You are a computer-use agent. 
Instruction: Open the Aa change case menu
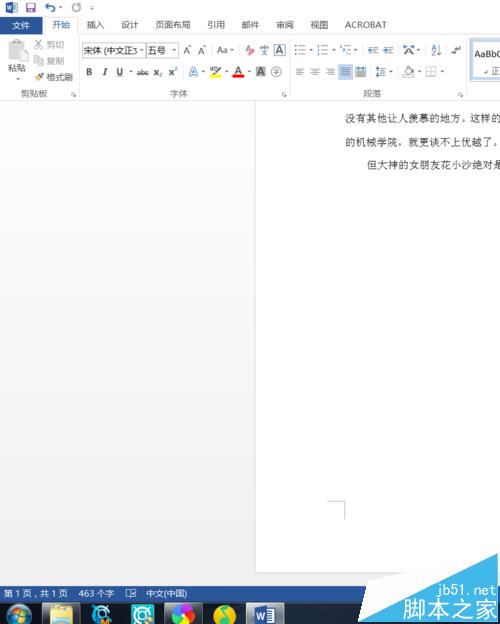(x=225, y=50)
